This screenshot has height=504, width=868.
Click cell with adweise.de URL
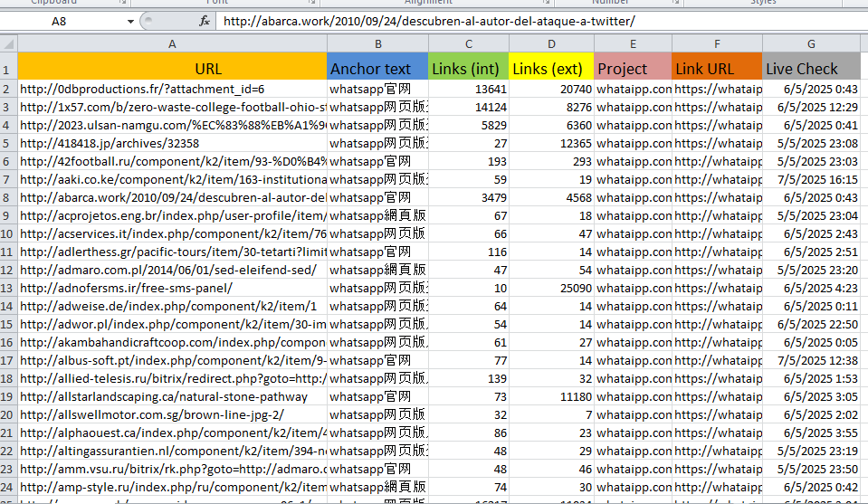coord(172,306)
